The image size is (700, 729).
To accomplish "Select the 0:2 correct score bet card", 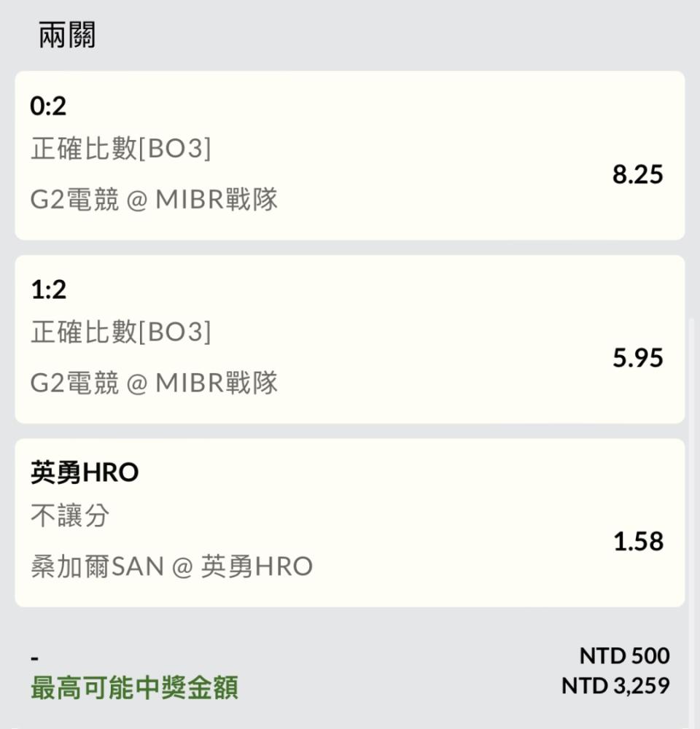I will click(x=350, y=155).
